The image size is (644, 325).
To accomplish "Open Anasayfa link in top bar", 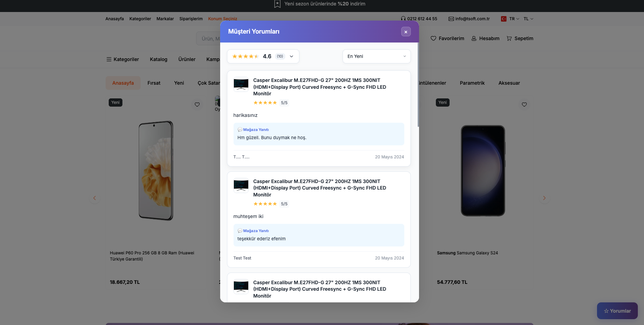I will 115,19.
